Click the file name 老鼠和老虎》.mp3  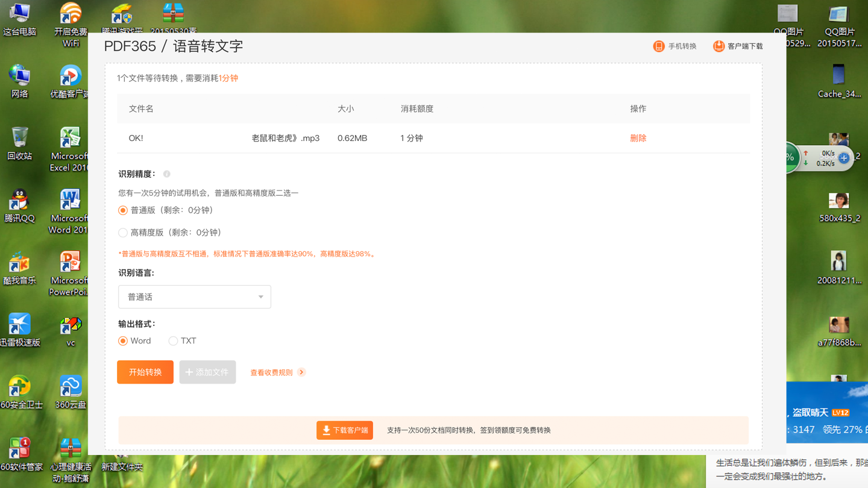click(286, 138)
